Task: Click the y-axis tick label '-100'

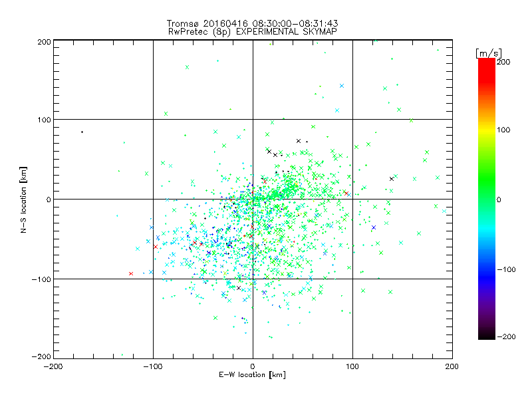Action: pos(41,279)
